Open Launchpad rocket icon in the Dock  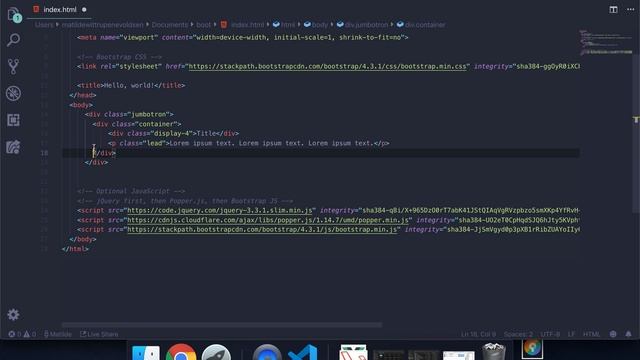216,352
